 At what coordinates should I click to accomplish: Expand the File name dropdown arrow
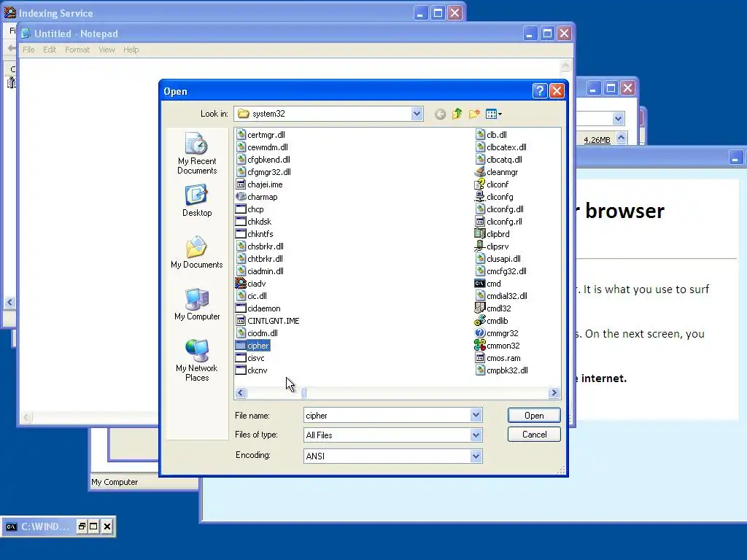click(476, 415)
